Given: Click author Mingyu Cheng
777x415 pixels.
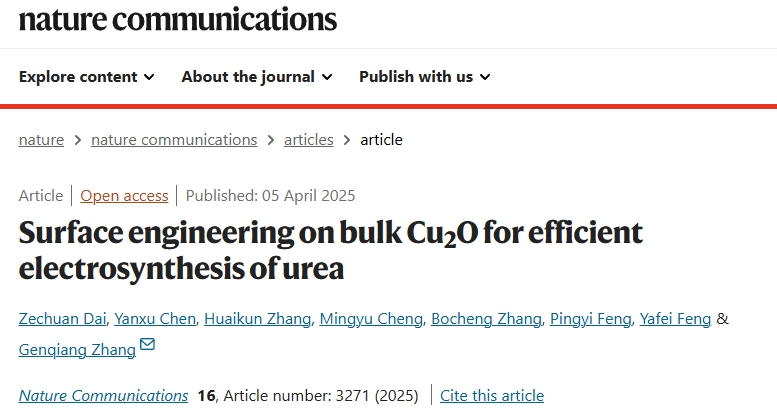Looking at the screenshot, I should pos(371,319).
